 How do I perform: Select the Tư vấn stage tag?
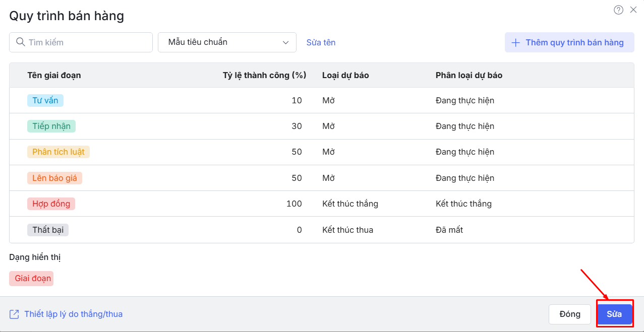(x=45, y=100)
